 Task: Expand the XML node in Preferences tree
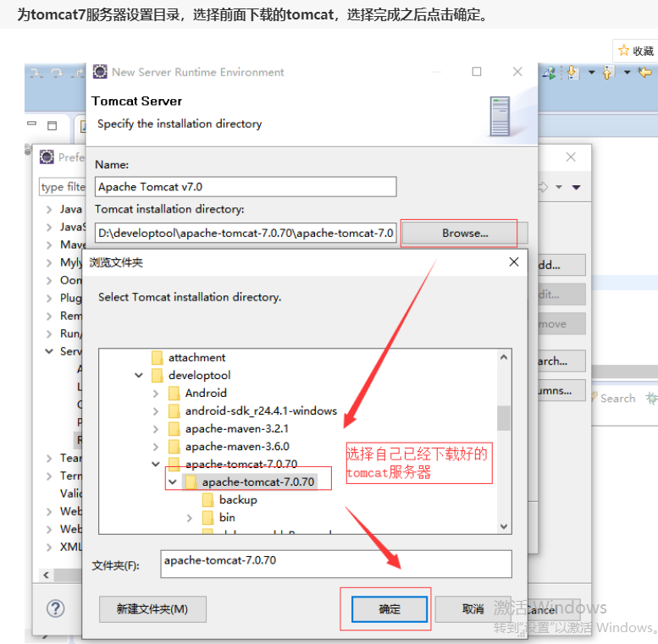(x=49, y=548)
